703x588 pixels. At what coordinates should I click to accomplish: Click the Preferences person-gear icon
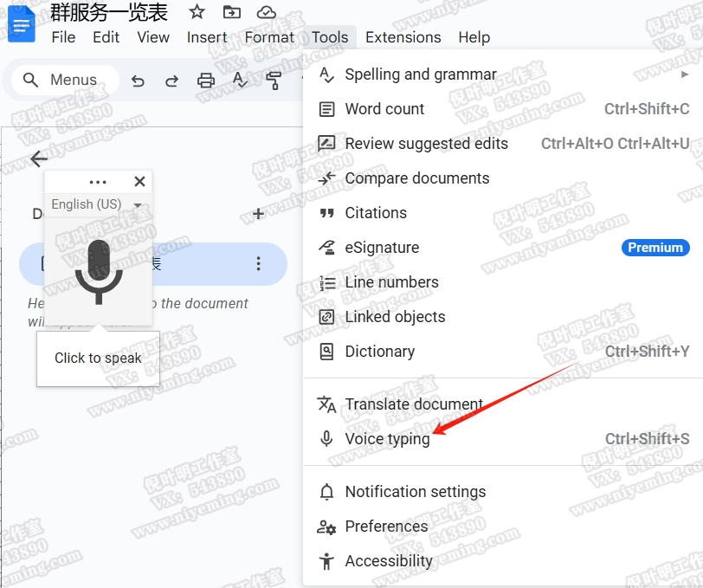[326, 527]
